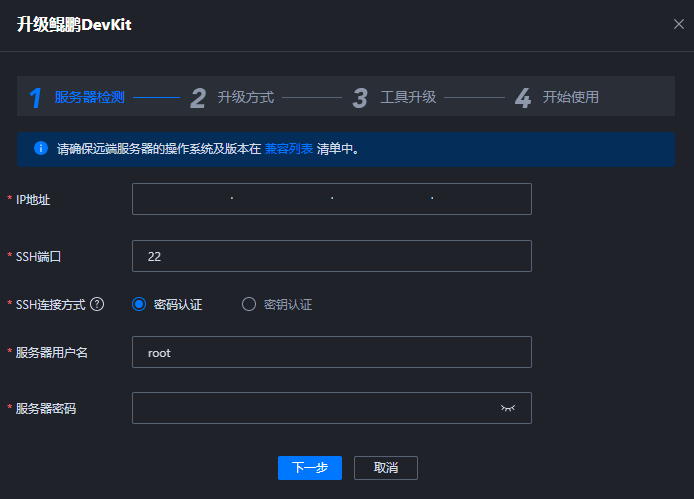Click the SSH连接方式 help question icon
This screenshot has width=694, height=499.
(97, 304)
